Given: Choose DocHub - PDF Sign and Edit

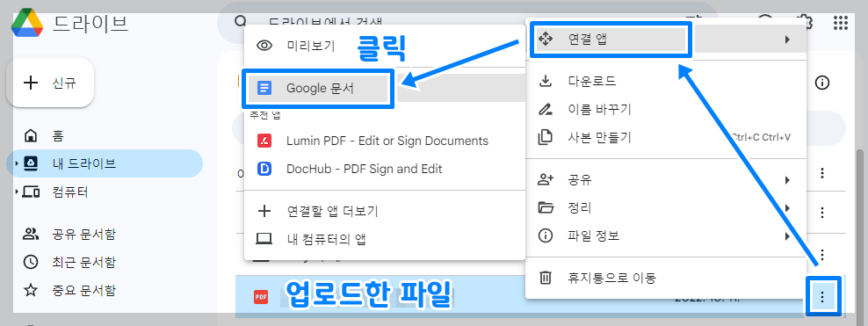Looking at the screenshot, I should [x=385, y=168].
